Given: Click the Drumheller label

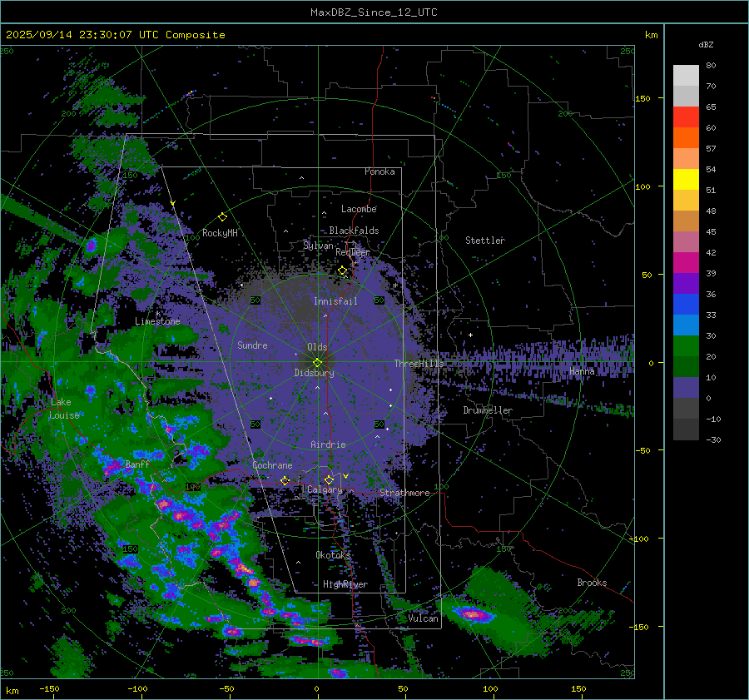Looking at the screenshot, I should coord(488,410).
